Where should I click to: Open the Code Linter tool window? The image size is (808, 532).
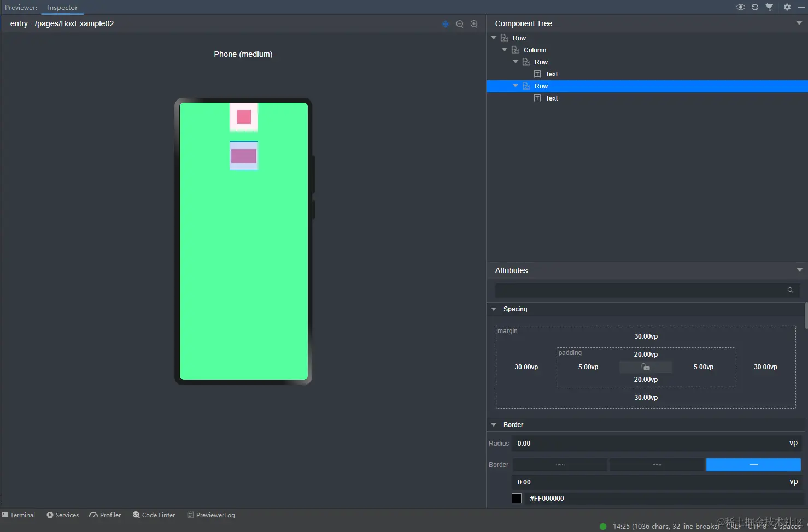154,515
